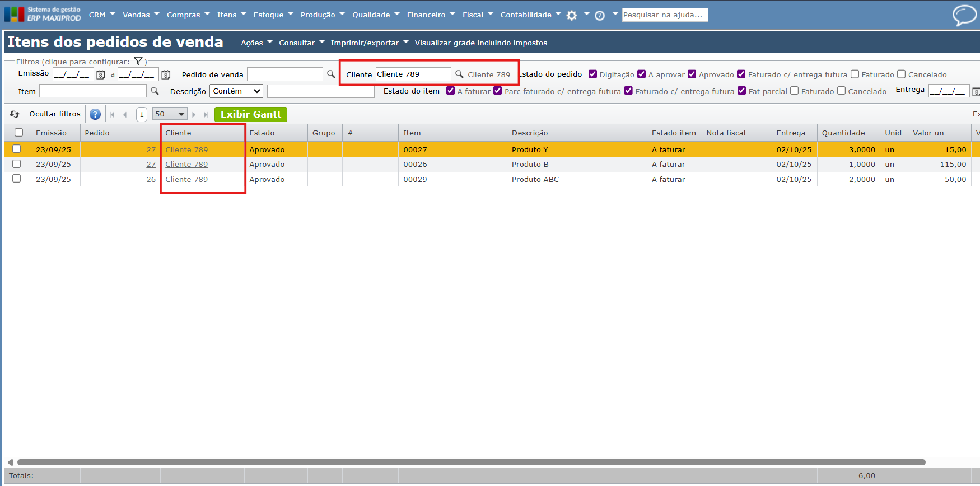The height and width of the screenshot is (486, 980).
Task: Open Cliente 789 link in Produto Y row
Action: pos(186,149)
